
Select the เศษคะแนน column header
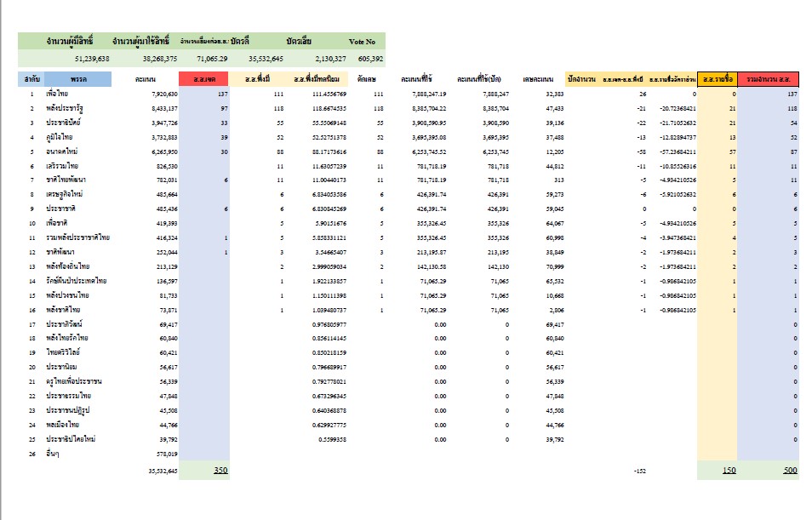click(538, 79)
